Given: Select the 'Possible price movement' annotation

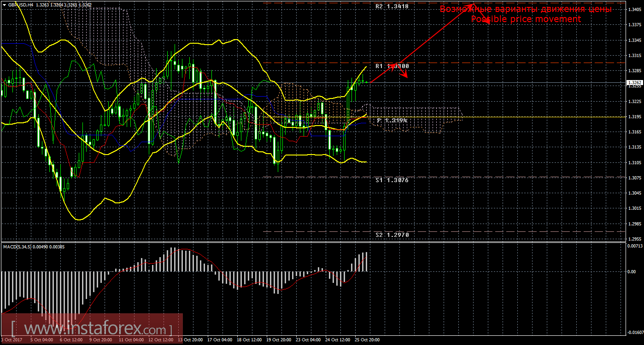Looking at the screenshot, I should 526,19.
